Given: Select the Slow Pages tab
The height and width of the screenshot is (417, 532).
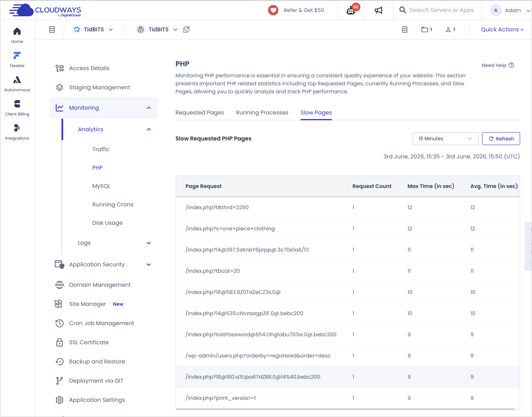Looking at the screenshot, I should pyautogui.click(x=316, y=113).
